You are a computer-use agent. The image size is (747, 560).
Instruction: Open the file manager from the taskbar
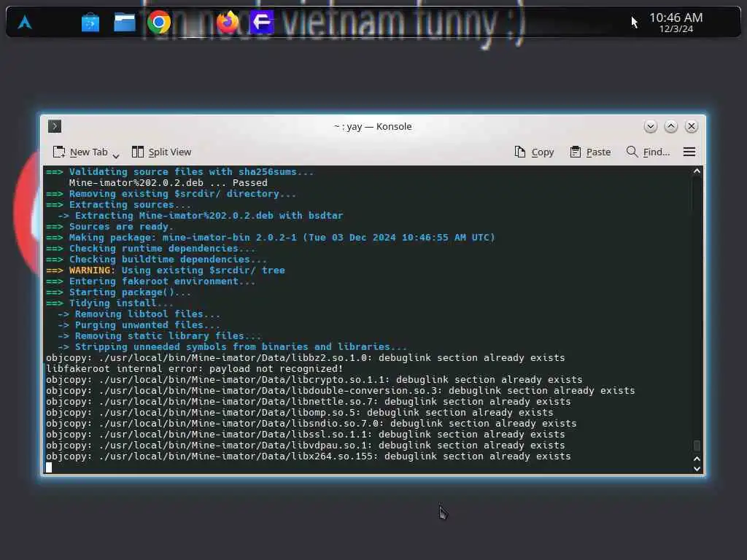(124, 23)
